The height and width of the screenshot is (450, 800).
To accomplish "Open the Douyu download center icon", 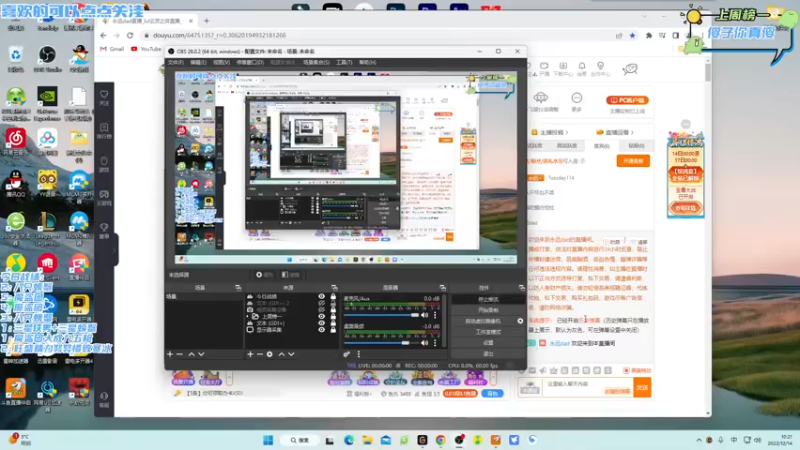I will coord(563,68).
